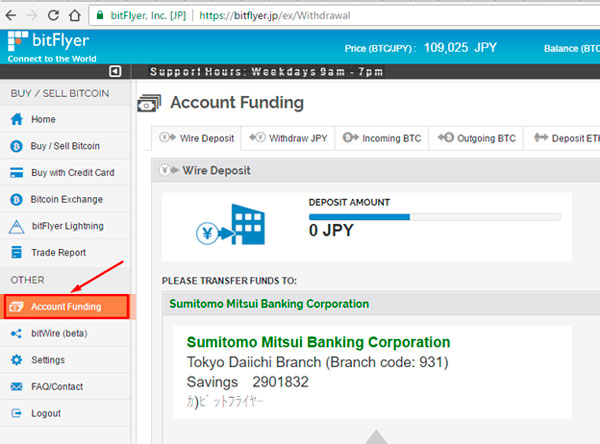Click the Tokyo Daiichi Branch line
Viewport: 600px width, 444px height.
317,362
